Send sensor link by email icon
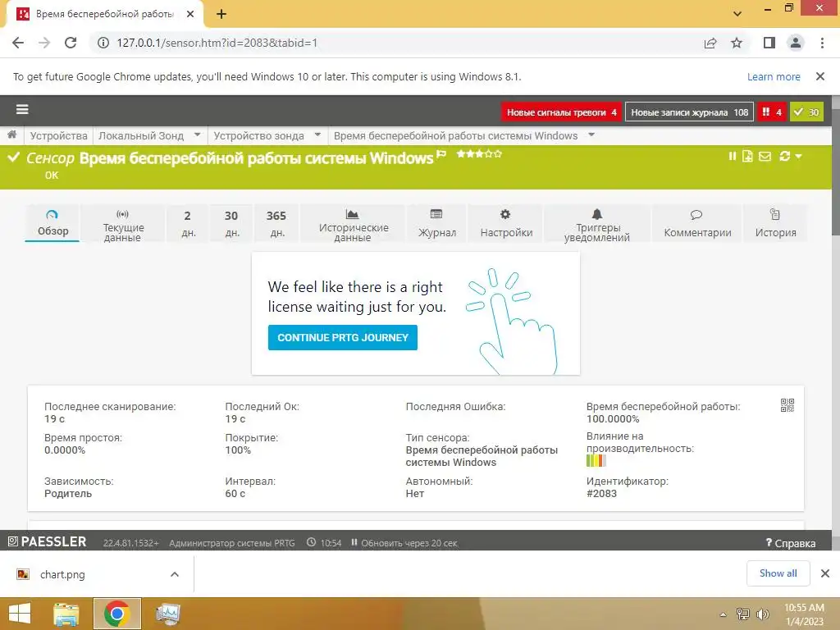Viewport: 840px width, 630px height. click(x=765, y=156)
